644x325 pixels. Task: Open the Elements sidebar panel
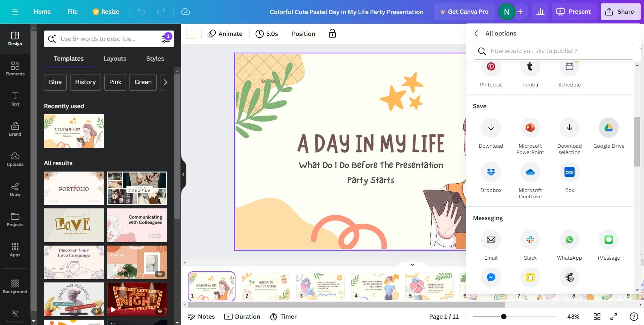pos(15,69)
